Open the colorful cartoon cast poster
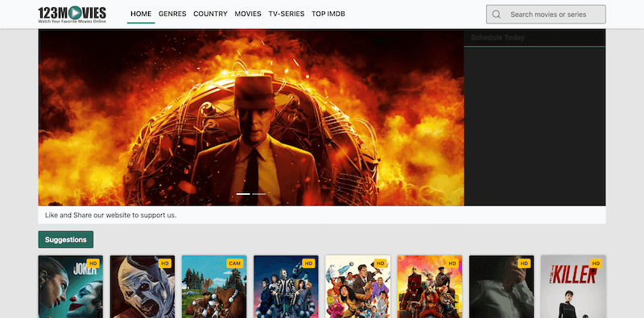644x318 pixels. 357,287
